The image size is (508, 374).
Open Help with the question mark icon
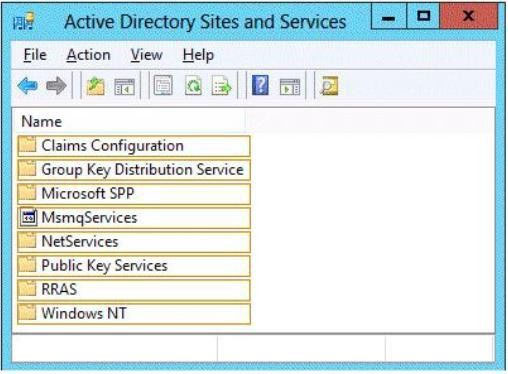pyautogui.click(x=260, y=85)
